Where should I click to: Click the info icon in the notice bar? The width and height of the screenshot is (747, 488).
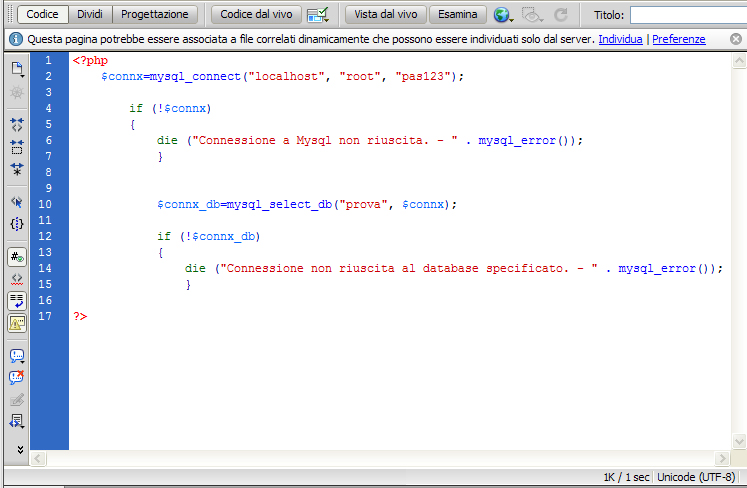16,39
